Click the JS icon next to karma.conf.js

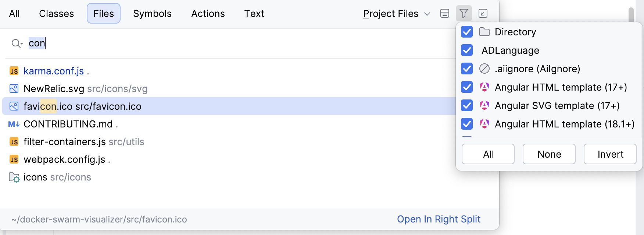coord(14,71)
